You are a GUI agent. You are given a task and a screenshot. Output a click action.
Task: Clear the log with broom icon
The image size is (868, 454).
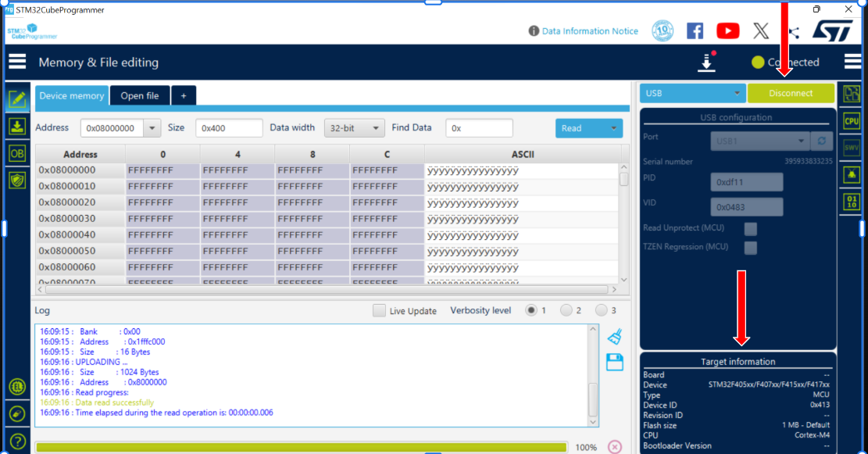pos(615,336)
